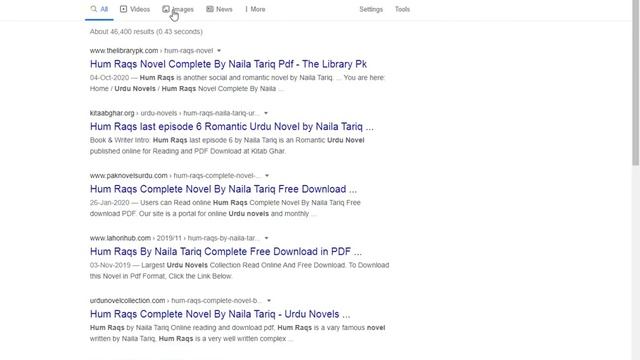
Task: Open 'Hum Raqs Novel Complete By Naila Tariq Pdf' link
Action: coord(228,64)
